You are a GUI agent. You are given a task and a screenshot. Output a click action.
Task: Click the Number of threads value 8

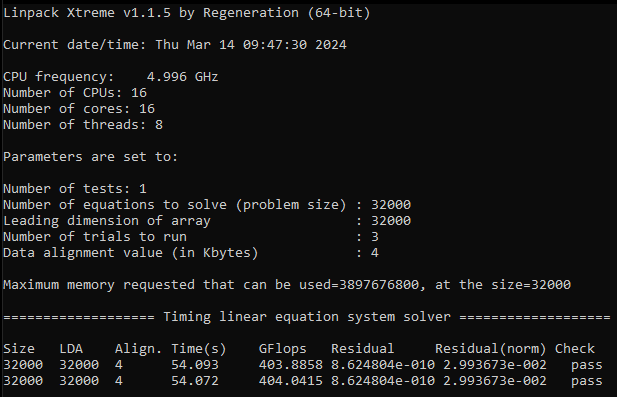tap(159, 125)
